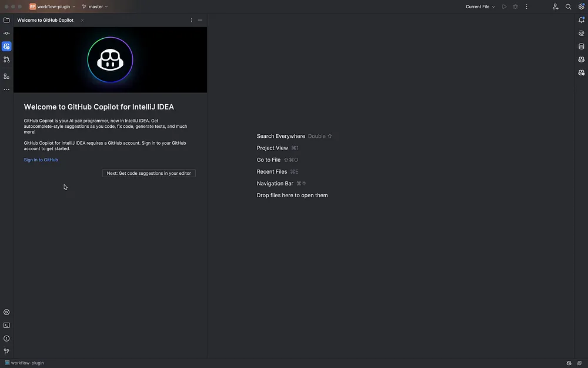The height and width of the screenshot is (368, 588).
Task: Click the Run button in toolbar
Action: pos(505,6)
